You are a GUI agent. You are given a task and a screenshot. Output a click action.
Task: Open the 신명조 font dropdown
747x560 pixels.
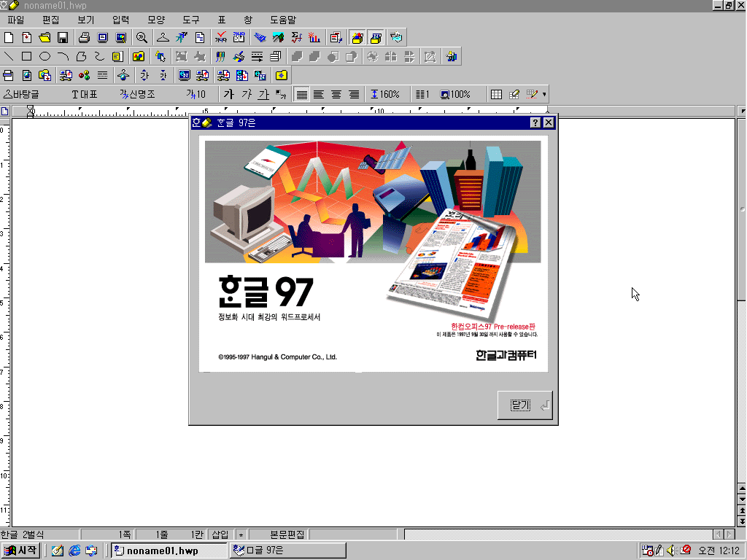pos(138,94)
